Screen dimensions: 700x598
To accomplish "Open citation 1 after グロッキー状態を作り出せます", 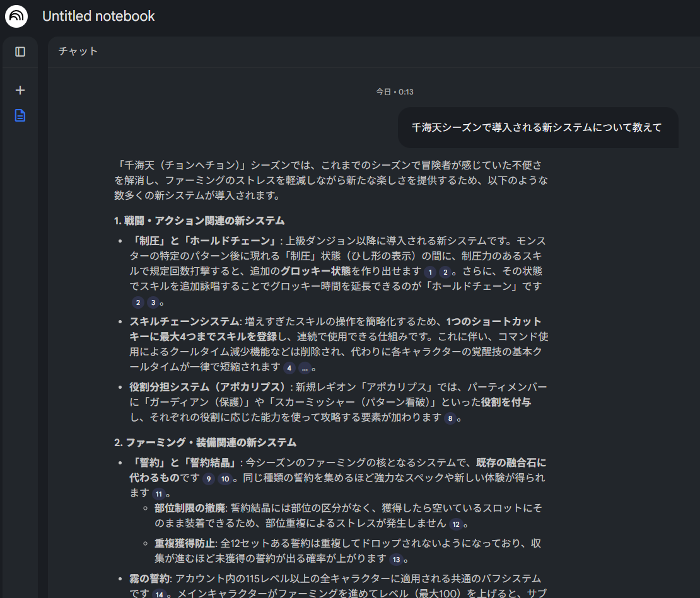I will 430,272.
